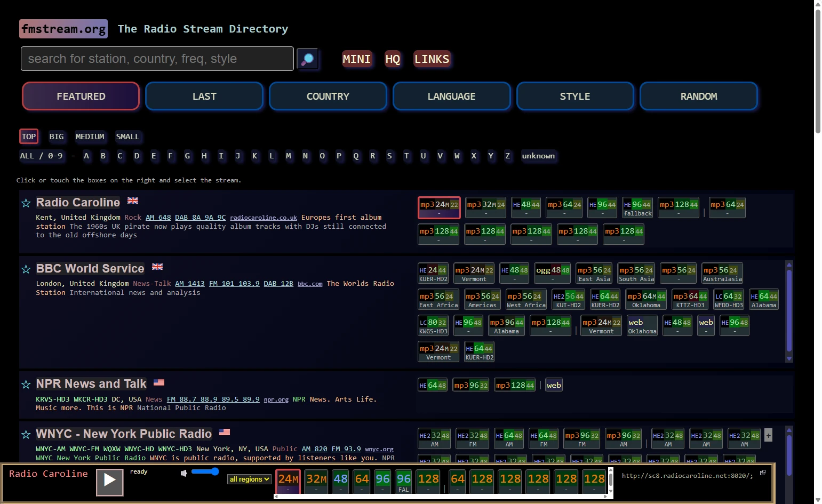
Task: Open stream URL via the pop-out icon
Action: click(x=763, y=473)
